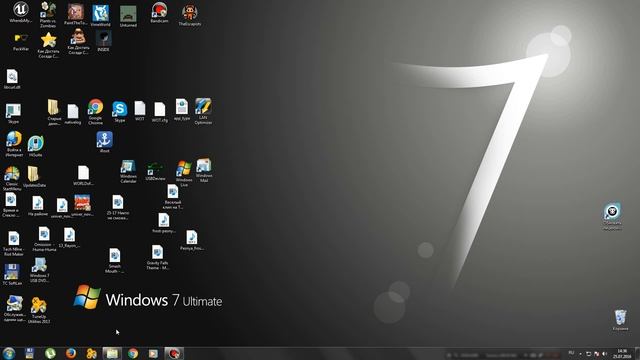Show hidden tray icons arrow
640x360 pixels.
coord(580,354)
